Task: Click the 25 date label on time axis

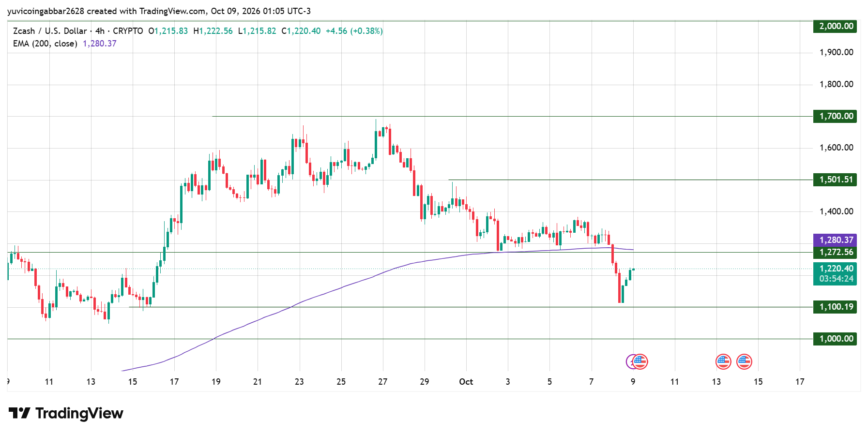Action: coord(341,382)
